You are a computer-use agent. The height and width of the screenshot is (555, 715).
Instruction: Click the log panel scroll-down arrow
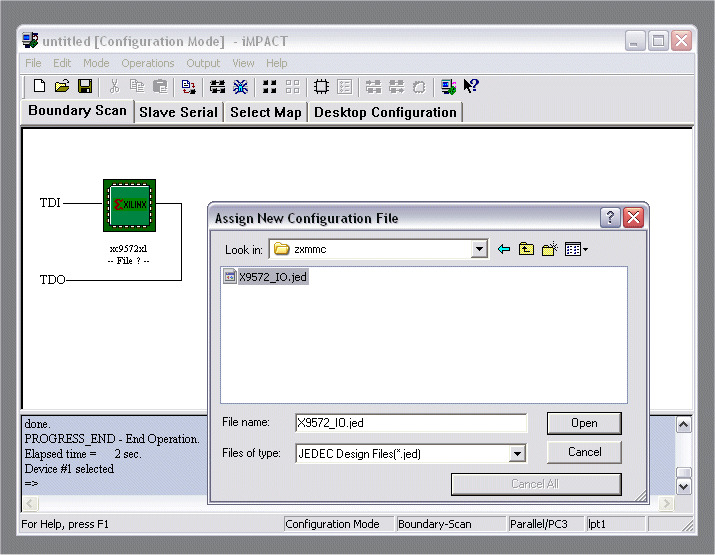683,486
